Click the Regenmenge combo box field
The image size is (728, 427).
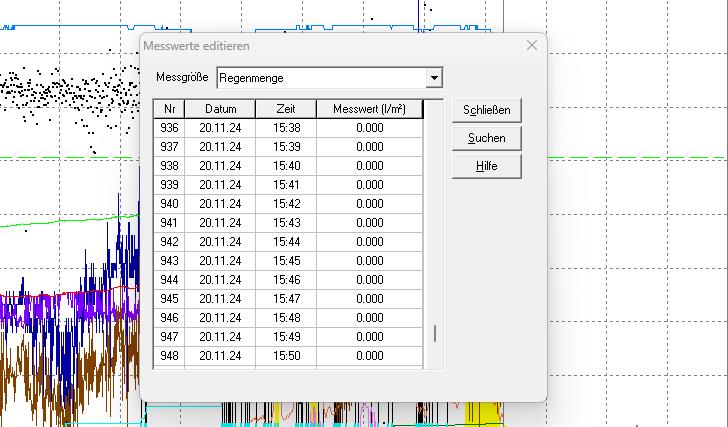[x=320, y=78]
